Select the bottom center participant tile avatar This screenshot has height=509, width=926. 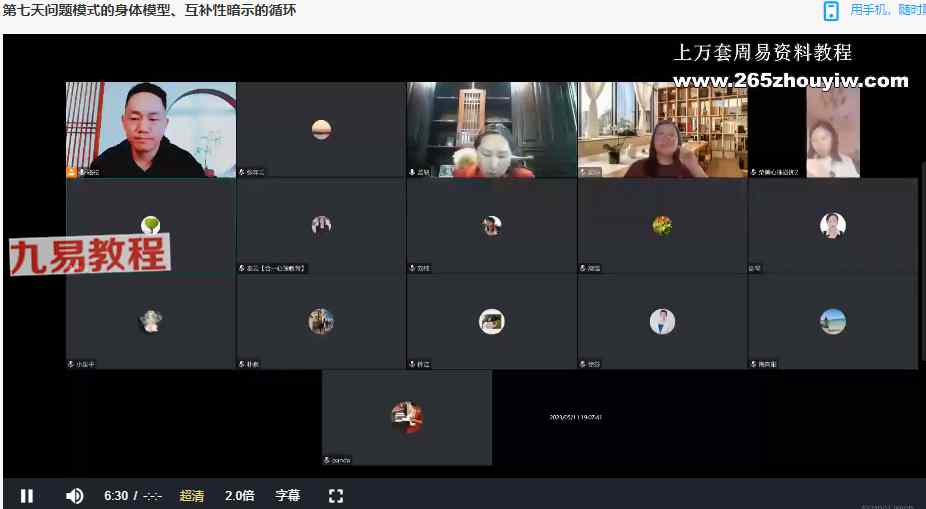[x=406, y=417]
